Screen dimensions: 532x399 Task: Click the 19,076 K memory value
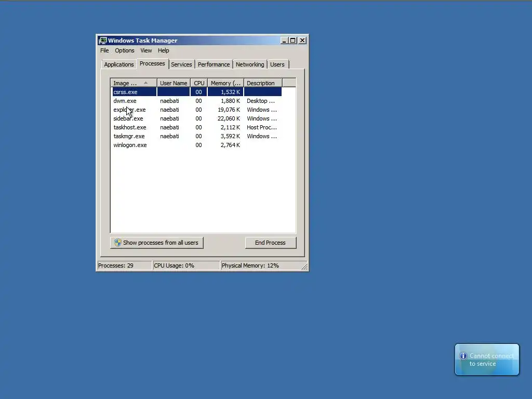[x=229, y=110]
